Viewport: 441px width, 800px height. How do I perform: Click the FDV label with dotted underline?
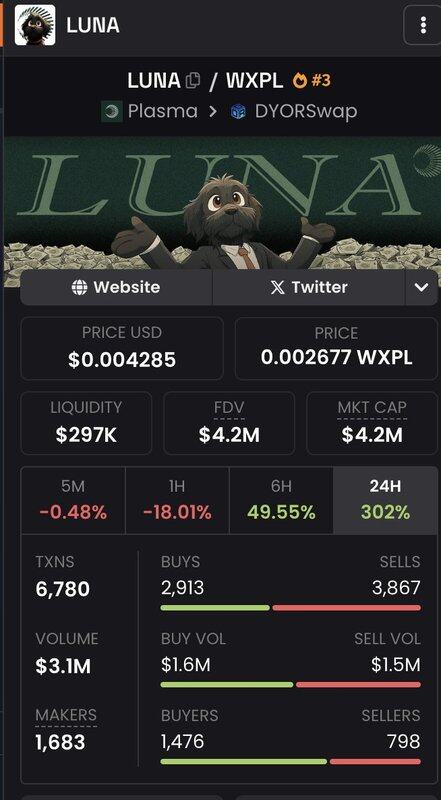(229, 408)
